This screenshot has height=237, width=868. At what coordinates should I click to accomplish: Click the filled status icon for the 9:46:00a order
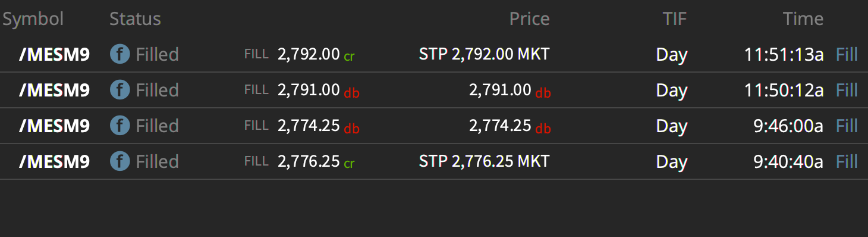click(x=119, y=126)
